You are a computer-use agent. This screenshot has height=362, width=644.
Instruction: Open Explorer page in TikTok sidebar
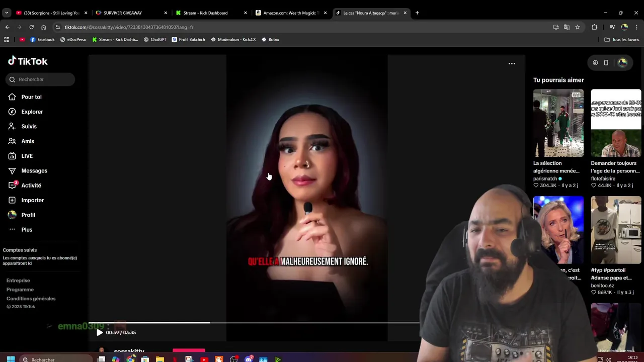(x=26, y=112)
